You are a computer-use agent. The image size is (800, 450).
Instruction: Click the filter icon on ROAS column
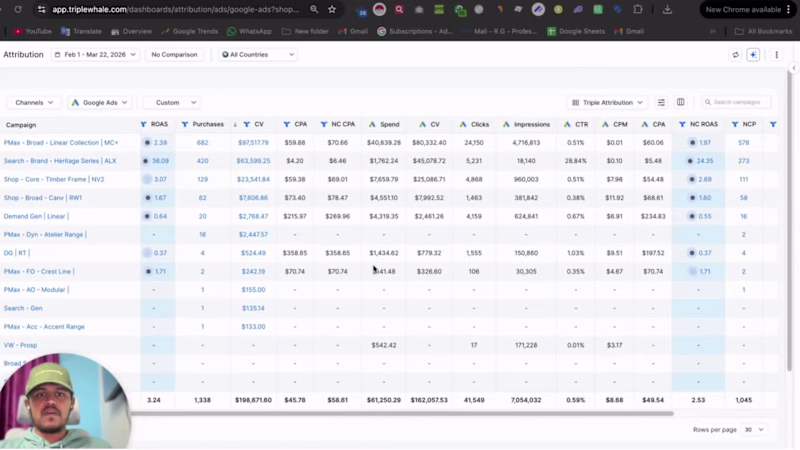[144, 125]
